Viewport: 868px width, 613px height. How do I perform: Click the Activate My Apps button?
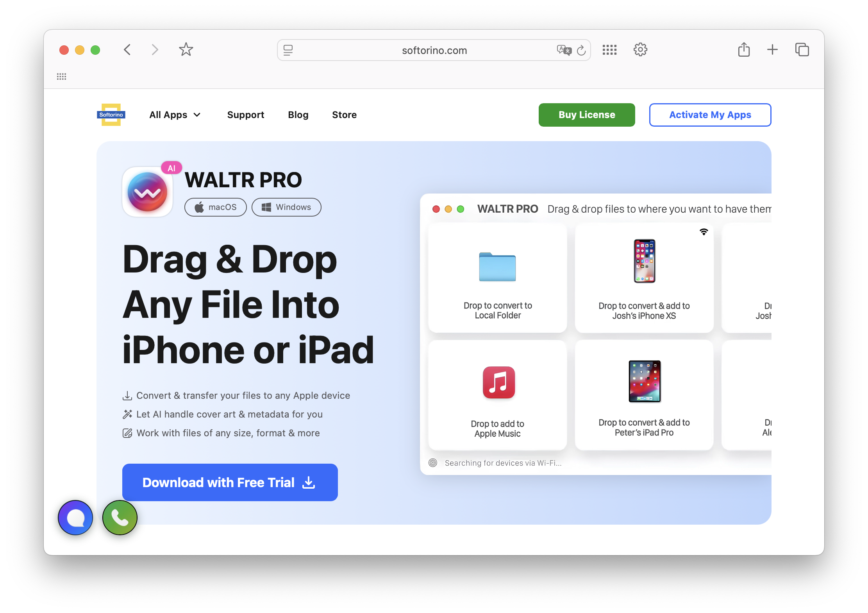coord(710,115)
